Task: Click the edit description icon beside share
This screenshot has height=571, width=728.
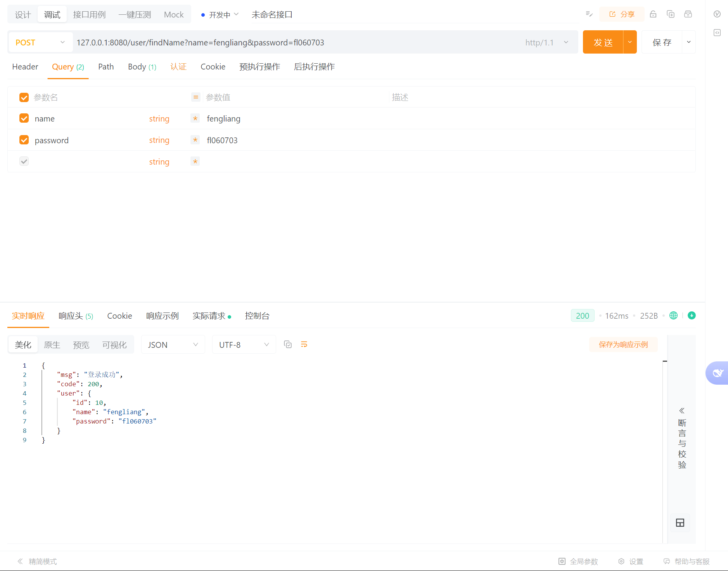Action: pos(589,14)
